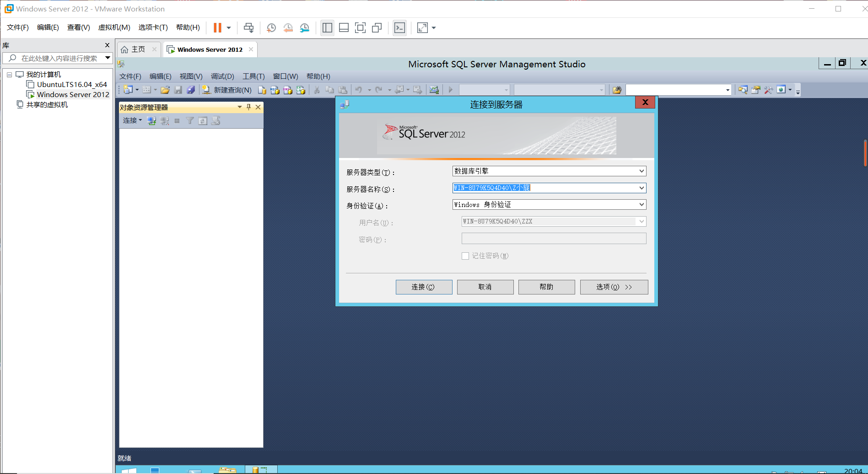Click the 密码 password input field

click(x=553, y=238)
